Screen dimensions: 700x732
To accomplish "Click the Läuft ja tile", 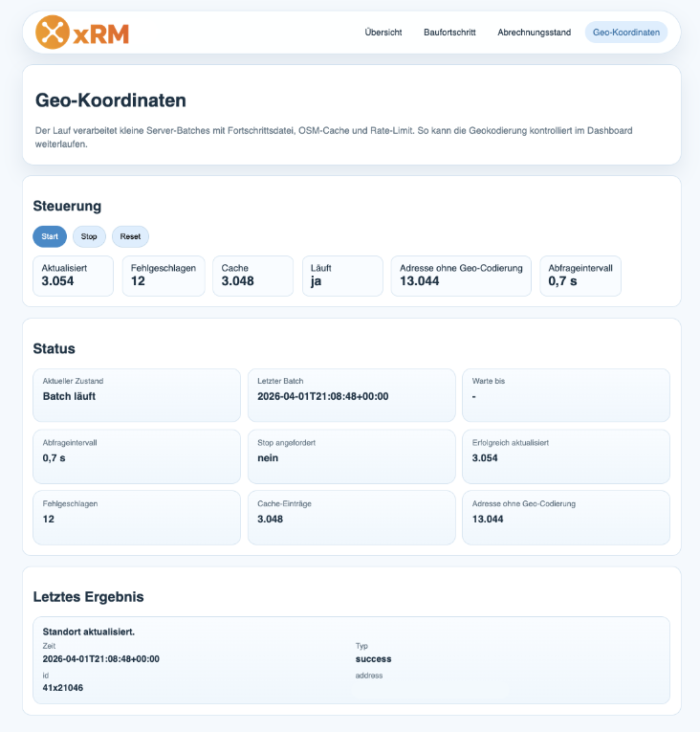I will 342,276.
